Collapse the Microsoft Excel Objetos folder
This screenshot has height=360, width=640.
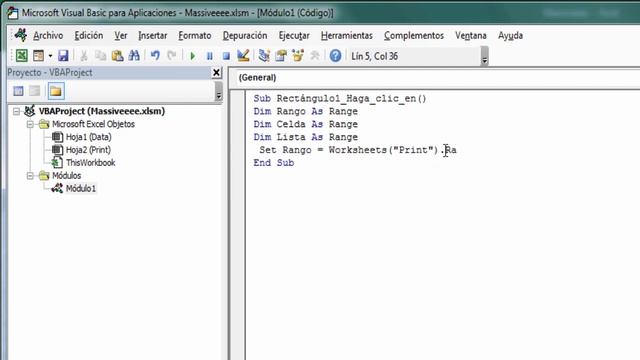coord(30,124)
